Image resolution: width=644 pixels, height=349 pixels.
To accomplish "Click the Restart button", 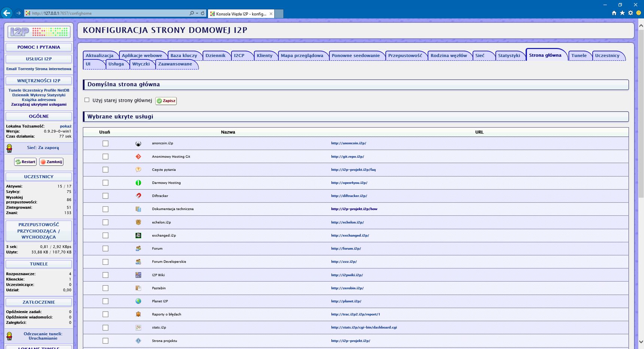I will pyautogui.click(x=25, y=162).
